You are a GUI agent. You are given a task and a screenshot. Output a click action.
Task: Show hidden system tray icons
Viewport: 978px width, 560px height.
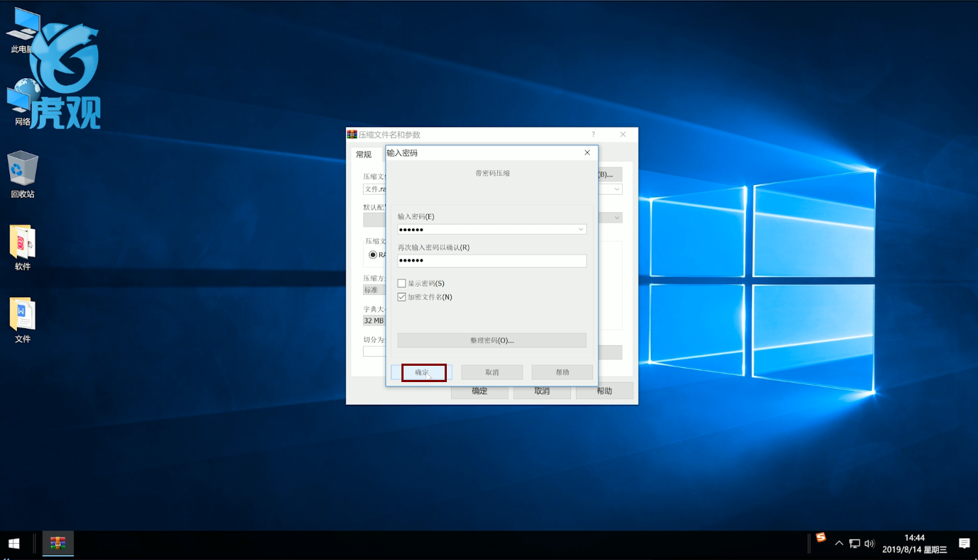pos(839,544)
